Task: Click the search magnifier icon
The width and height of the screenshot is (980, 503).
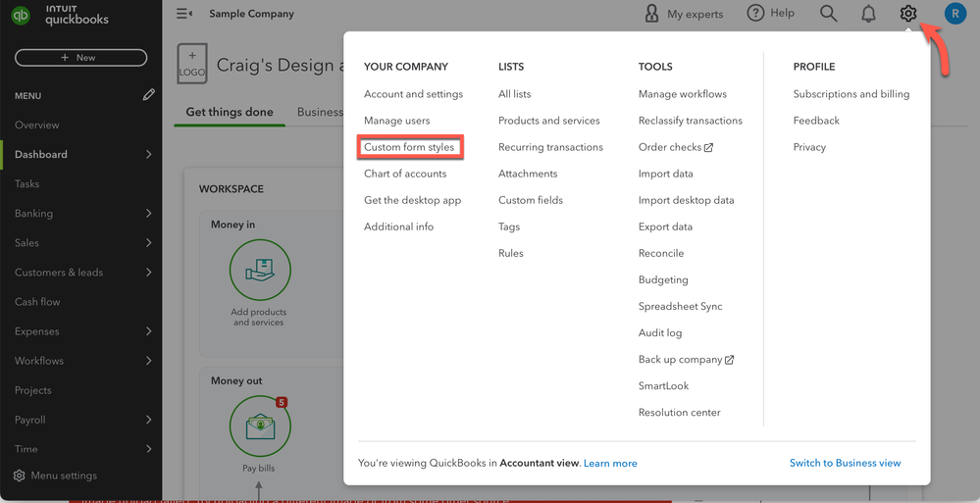Action: pos(829,14)
